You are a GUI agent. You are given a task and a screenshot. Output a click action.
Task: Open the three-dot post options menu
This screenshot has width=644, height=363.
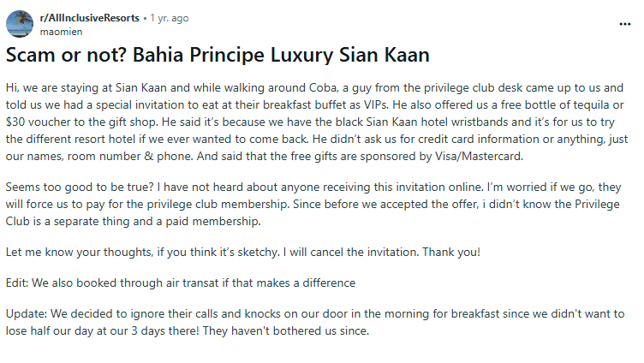[624, 23]
